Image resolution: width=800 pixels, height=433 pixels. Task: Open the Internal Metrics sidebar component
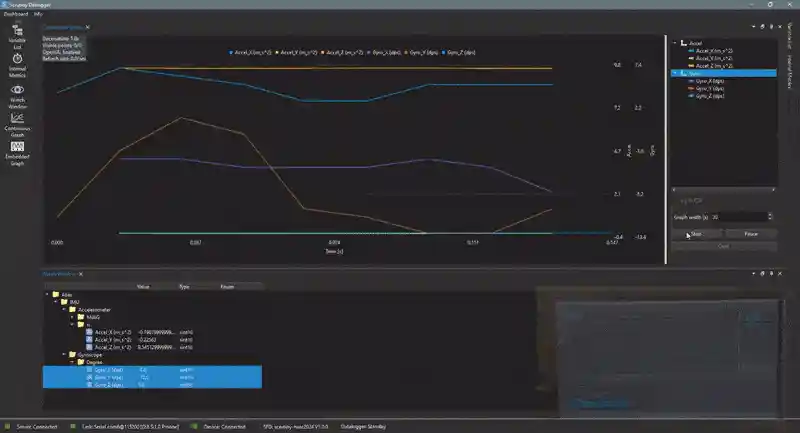[x=17, y=65]
